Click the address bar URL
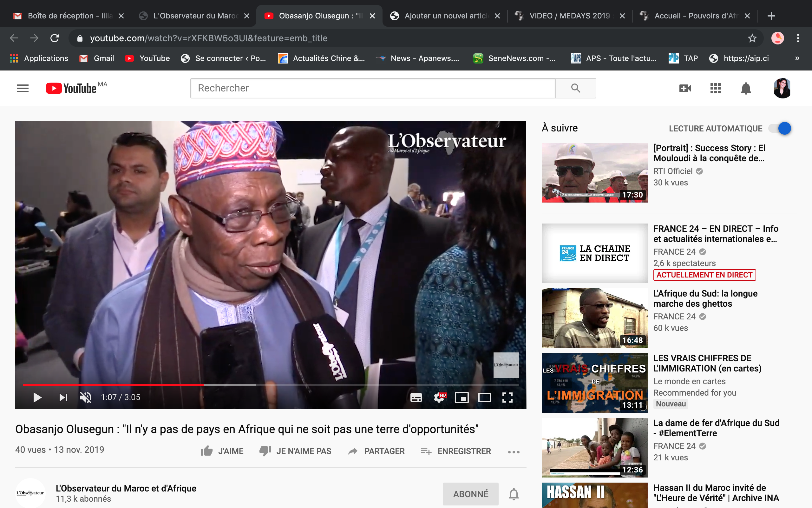Image resolution: width=812 pixels, height=508 pixels. [209, 38]
